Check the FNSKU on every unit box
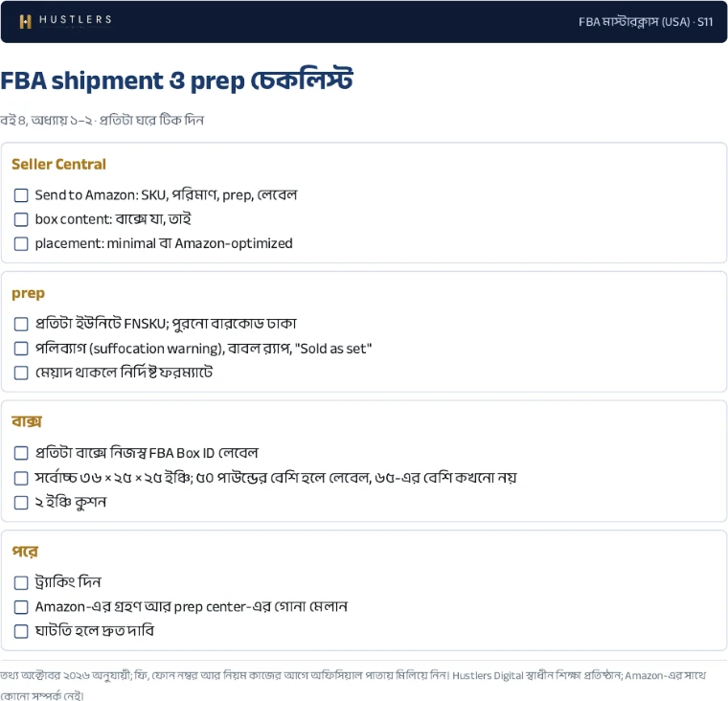The height and width of the screenshot is (701, 728). click(x=21, y=324)
